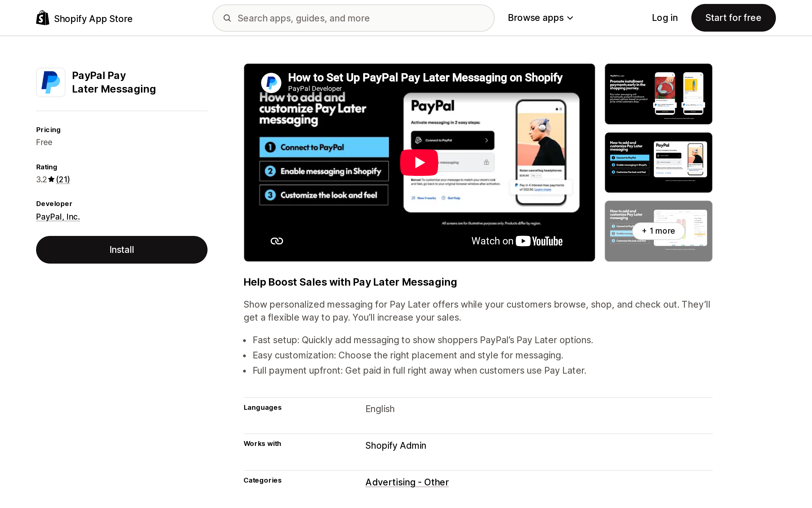812x508 pixels.
Task: Open the Log in link
Action: [664, 18]
